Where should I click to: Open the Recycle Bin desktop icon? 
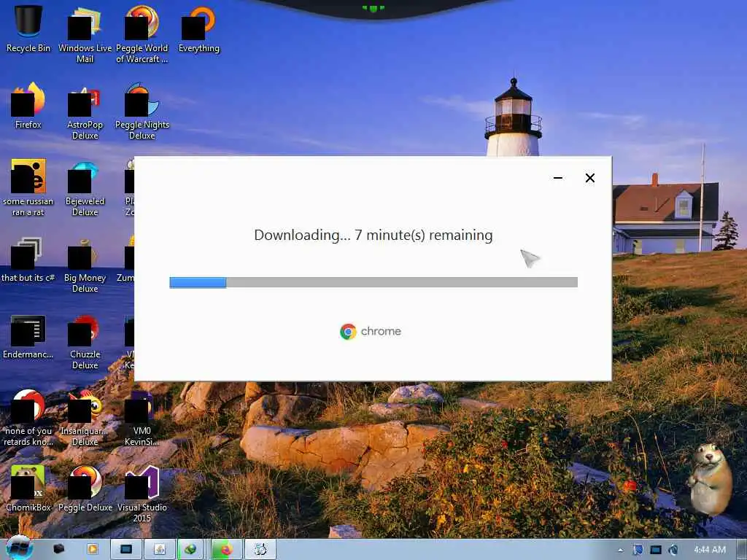[28, 28]
